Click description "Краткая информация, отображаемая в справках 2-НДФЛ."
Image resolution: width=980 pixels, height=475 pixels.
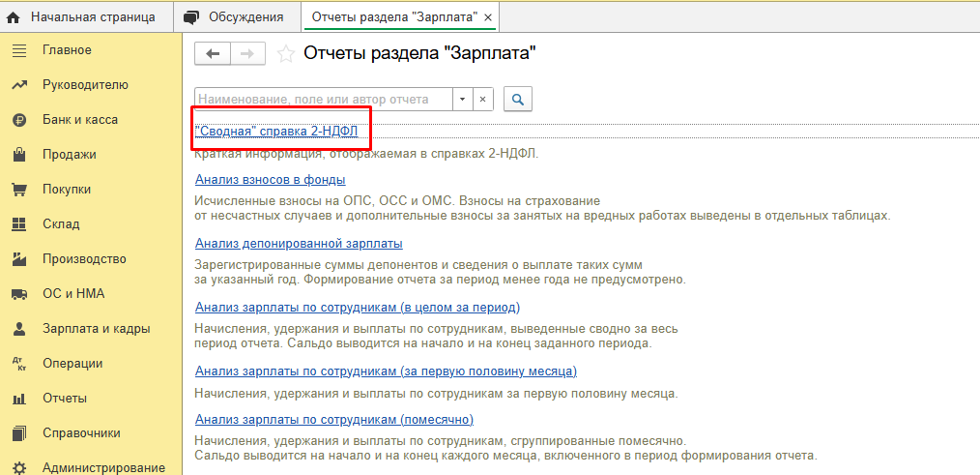366,155
